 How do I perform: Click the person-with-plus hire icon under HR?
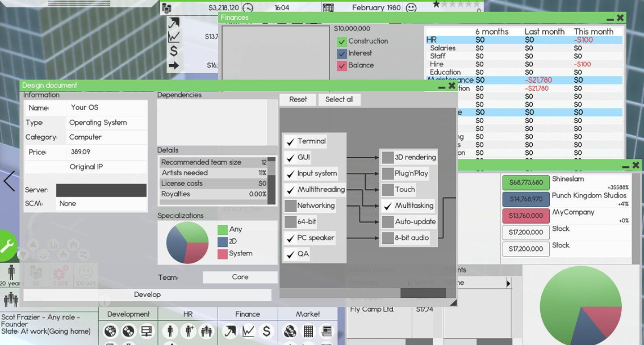(189, 331)
